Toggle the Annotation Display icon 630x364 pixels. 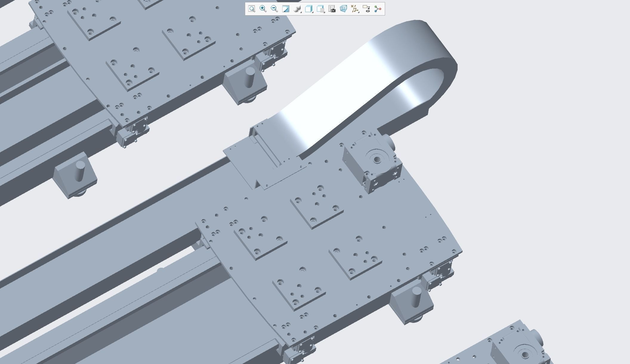pyautogui.click(x=366, y=9)
